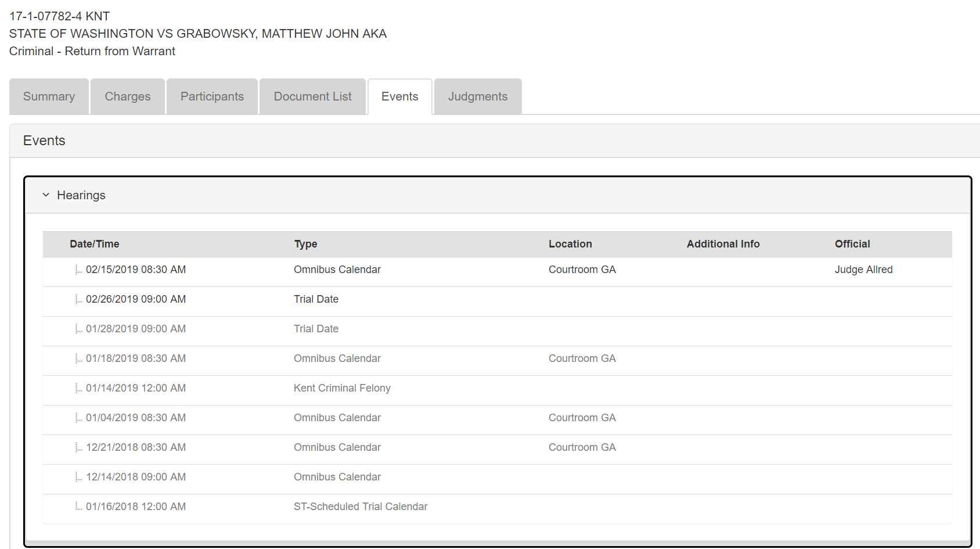Click the Date/Time column header

pos(95,244)
